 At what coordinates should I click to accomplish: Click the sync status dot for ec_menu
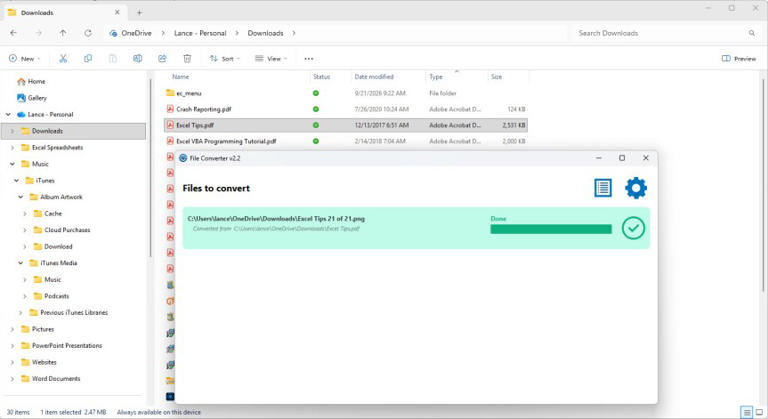316,93
